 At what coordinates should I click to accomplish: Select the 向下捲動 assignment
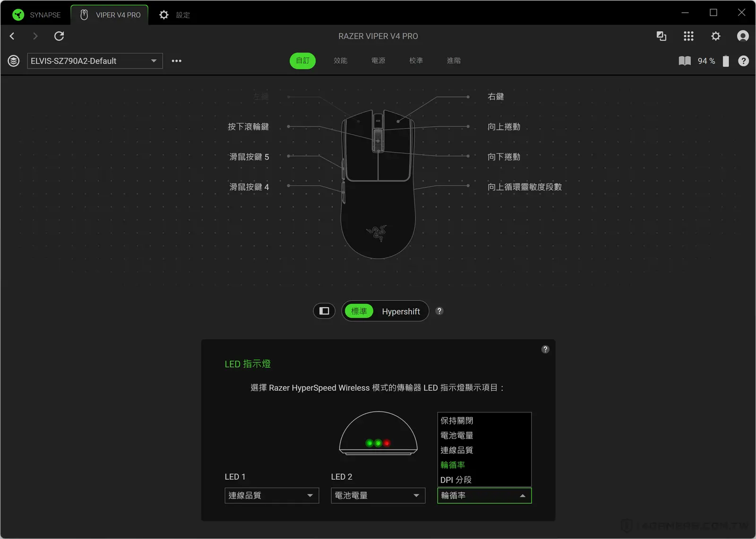pyautogui.click(x=504, y=157)
